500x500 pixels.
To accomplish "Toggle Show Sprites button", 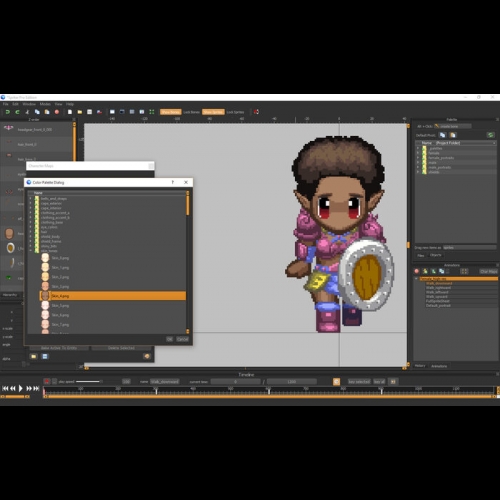I will coord(213,112).
